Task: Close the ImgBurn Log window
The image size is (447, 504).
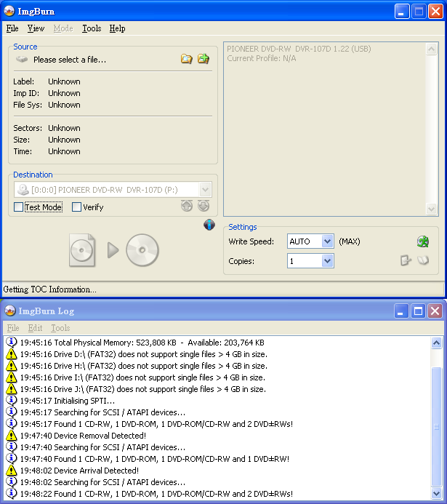Action: click(x=435, y=311)
